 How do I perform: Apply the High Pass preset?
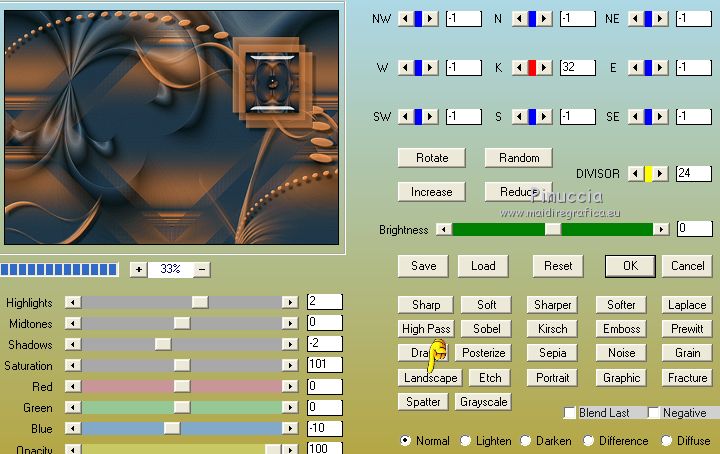(x=426, y=329)
